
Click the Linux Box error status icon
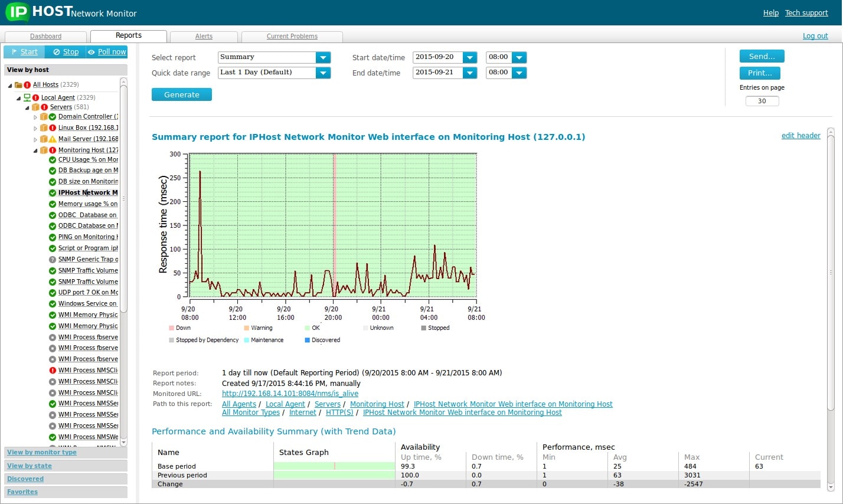click(53, 128)
